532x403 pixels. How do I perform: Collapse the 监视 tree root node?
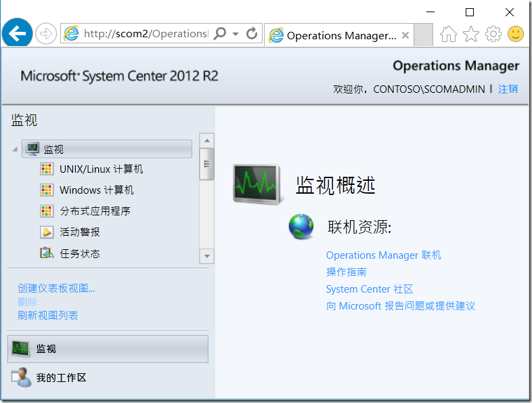tap(15, 149)
